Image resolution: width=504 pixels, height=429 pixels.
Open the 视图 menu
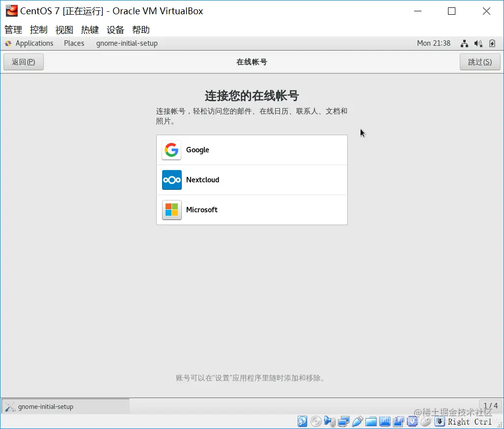click(64, 30)
